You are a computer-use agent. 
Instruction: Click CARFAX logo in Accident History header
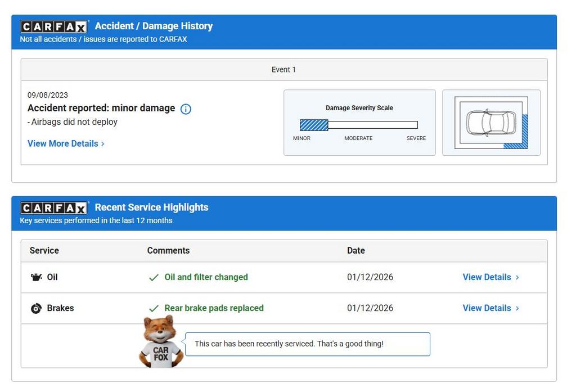tap(54, 26)
